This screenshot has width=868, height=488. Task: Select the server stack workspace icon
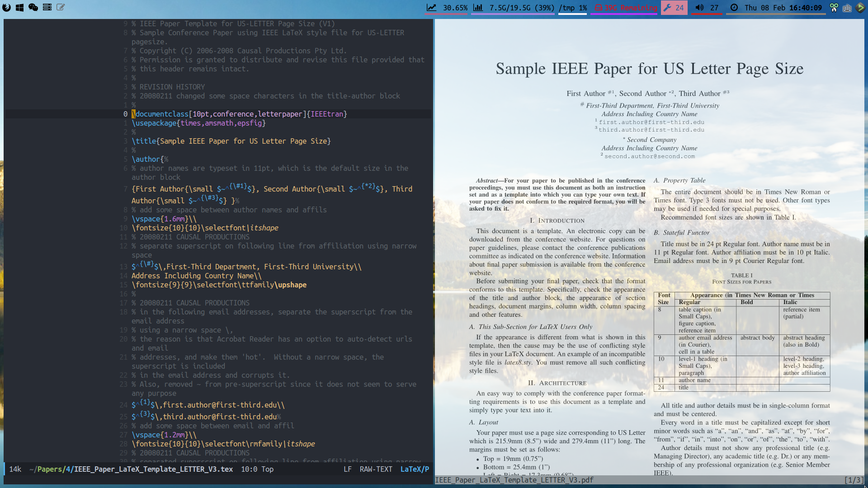point(47,7)
